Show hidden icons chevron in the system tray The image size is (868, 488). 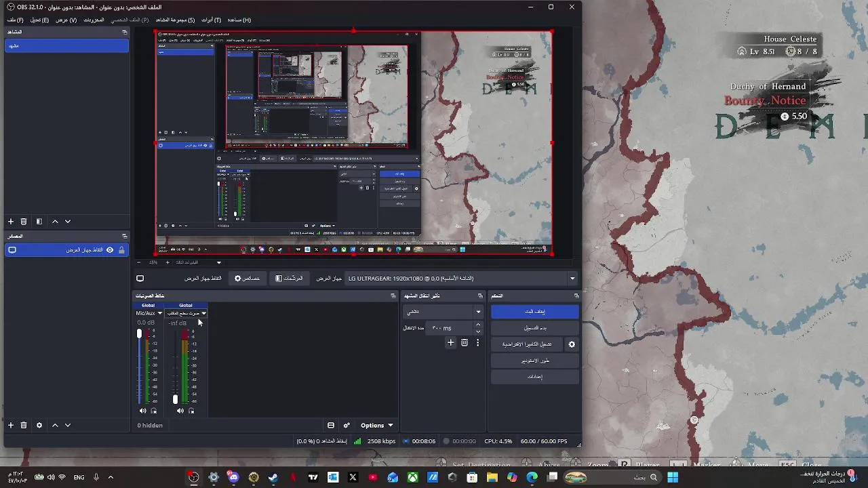[111, 477]
